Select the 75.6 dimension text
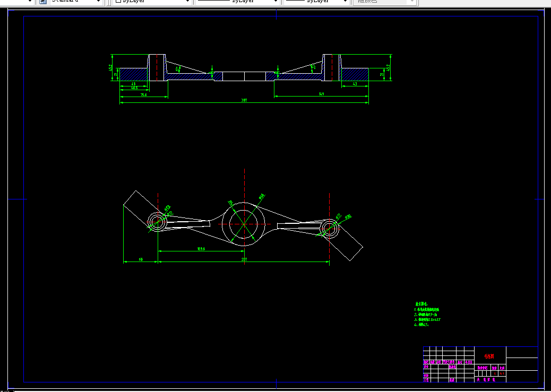551x392 pixels. pos(144,95)
